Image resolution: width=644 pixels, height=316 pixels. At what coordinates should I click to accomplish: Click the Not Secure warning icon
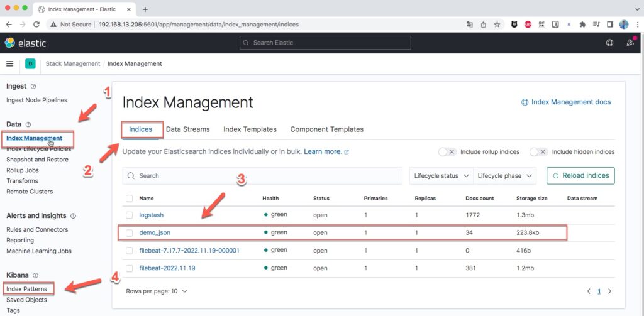coord(53,25)
